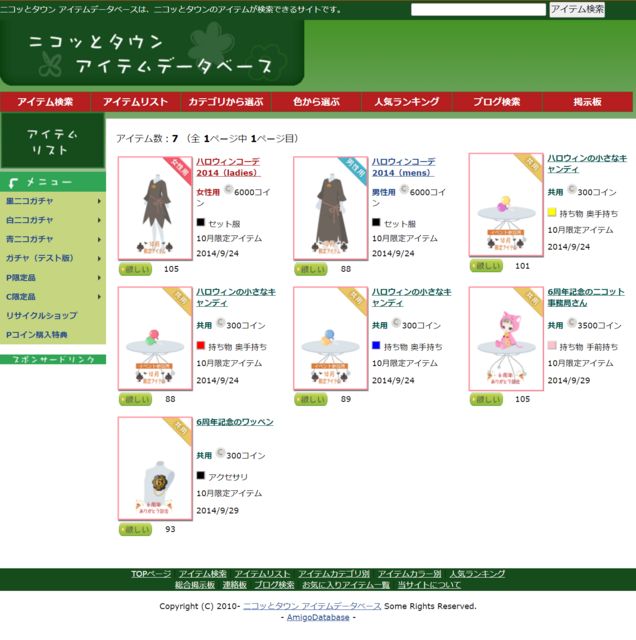
Task: Expand the P限定品 menu arrow
Action: click(x=99, y=278)
